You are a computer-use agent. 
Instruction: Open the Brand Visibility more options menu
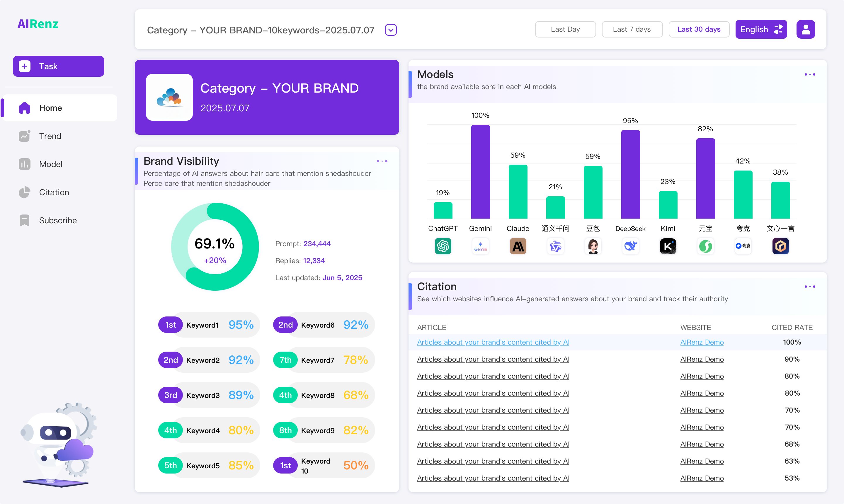point(382,161)
